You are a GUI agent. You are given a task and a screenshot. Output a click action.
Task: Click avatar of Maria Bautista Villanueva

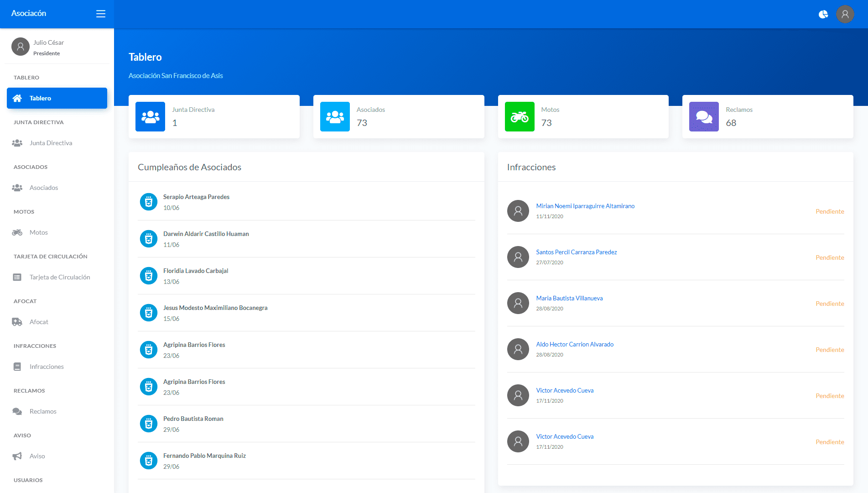click(x=518, y=303)
